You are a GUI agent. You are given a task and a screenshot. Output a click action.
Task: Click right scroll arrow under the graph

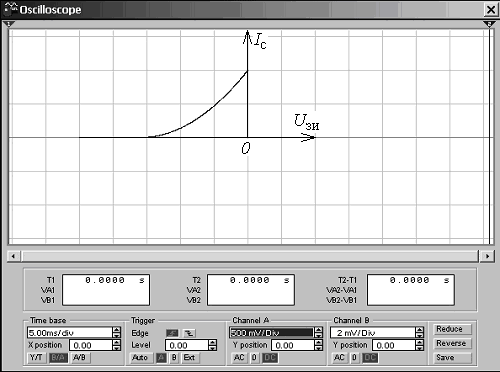[488, 256]
